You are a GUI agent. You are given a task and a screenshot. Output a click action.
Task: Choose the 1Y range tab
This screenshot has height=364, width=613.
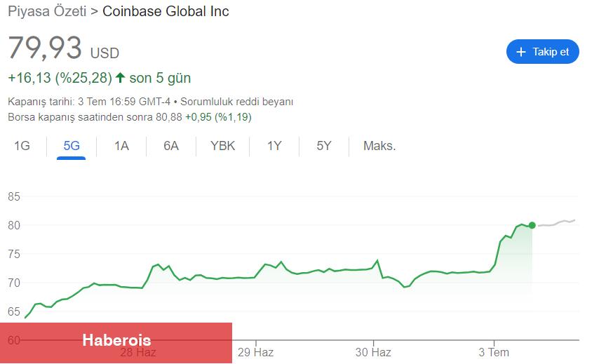pyautogui.click(x=274, y=146)
